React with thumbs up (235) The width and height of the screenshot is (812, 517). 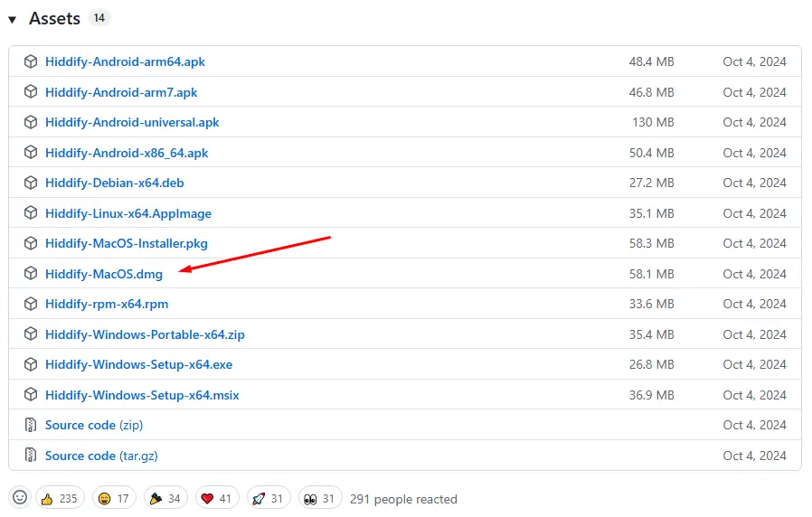tap(60, 498)
